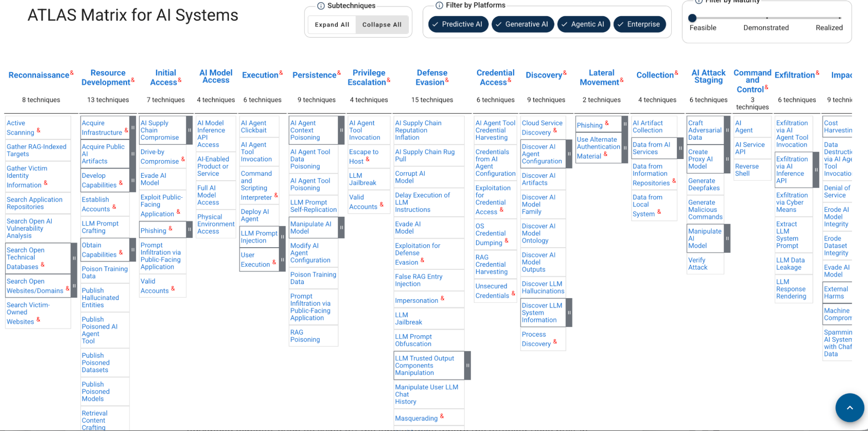Click the ampersand icon beside Establish Accounts
The height and width of the screenshot is (431, 868).
pos(114,207)
